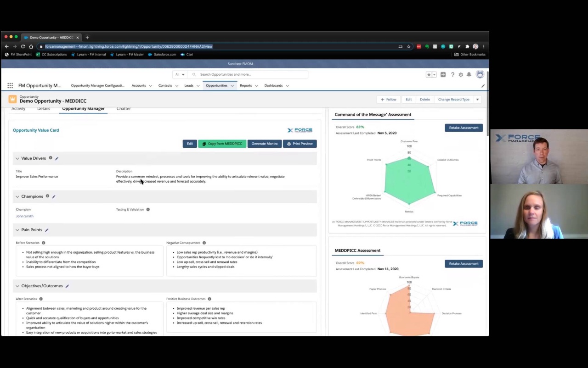Open the user profile avatar in Salesforce
588x368 pixels.
[480, 74]
